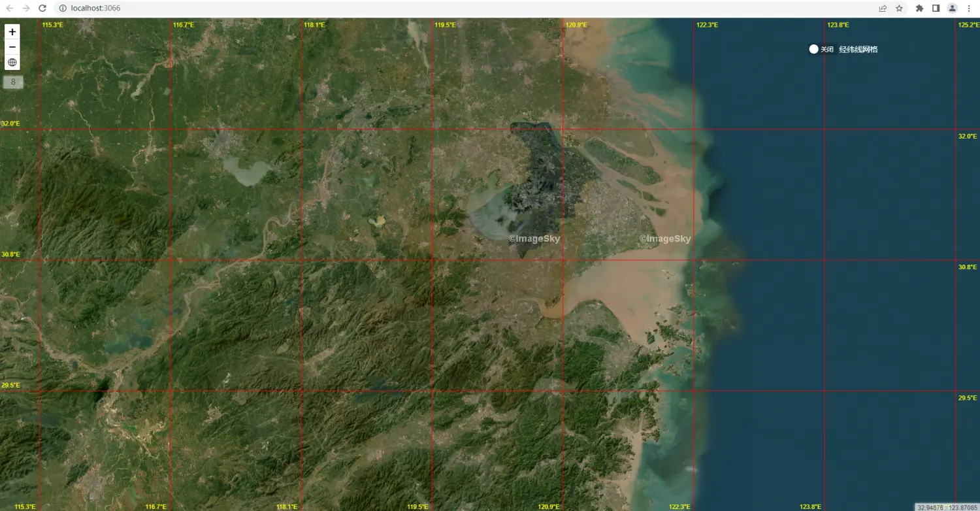Open the browser side panel
The width and height of the screenshot is (980, 511).
(936, 8)
